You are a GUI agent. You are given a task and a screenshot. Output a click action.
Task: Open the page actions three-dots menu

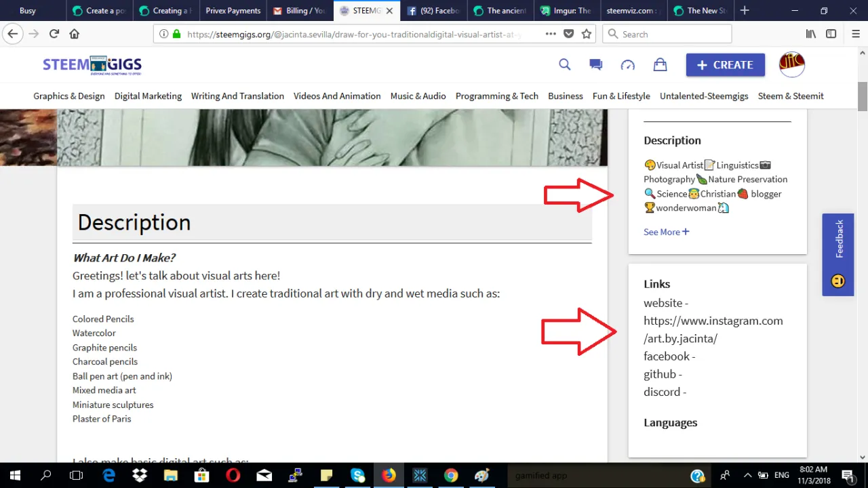[551, 34]
